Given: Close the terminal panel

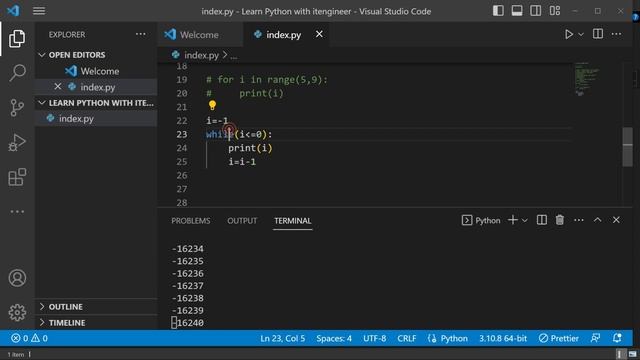Looking at the screenshot, I should pyautogui.click(x=616, y=220).
